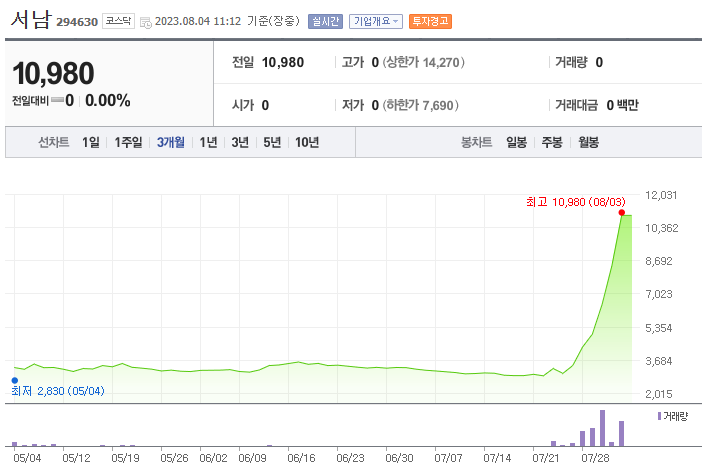The image size is (702, 472).
Task: Switch to 주봉 weekly candle chart
Action: [x=552, y=142]
